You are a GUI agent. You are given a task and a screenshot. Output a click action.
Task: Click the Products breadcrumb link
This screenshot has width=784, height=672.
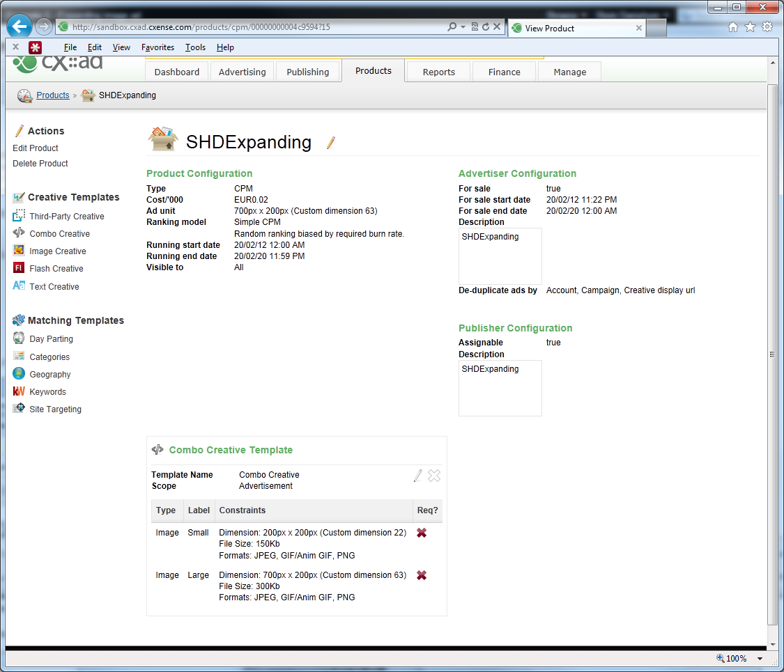click(x=52, y=95)
